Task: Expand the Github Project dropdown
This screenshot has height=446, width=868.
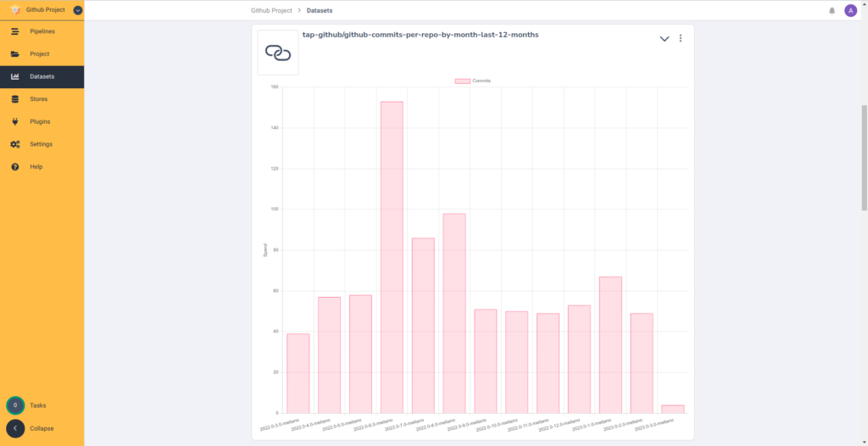Action: [x=78, y=10]
